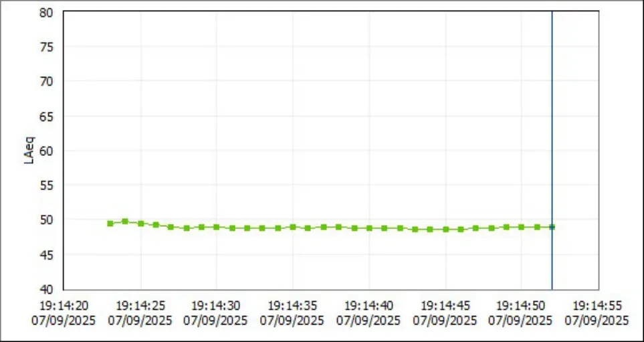Pick the data point at 19:14:25 gridline
This screenshot has height=342, width=644.
coord(141,224)
